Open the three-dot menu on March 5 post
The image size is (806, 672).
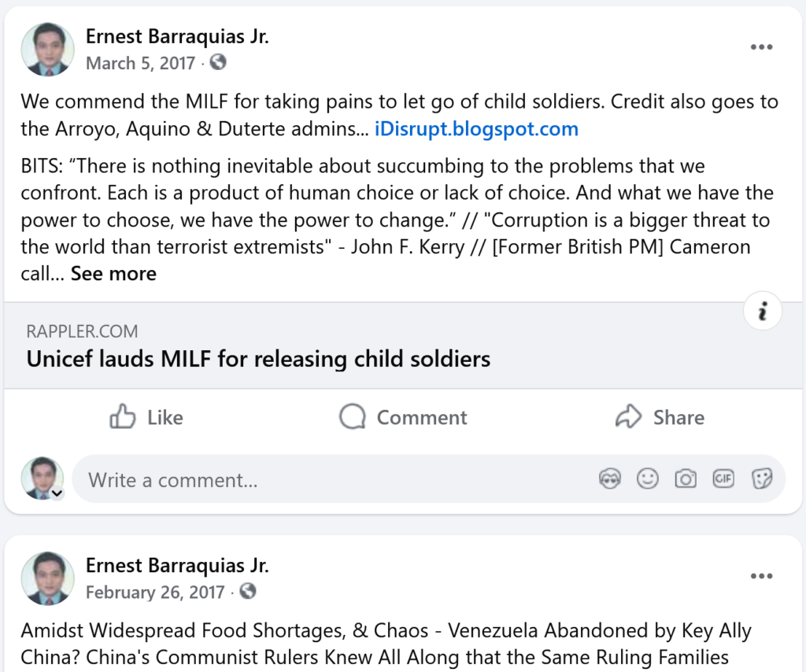761,47
